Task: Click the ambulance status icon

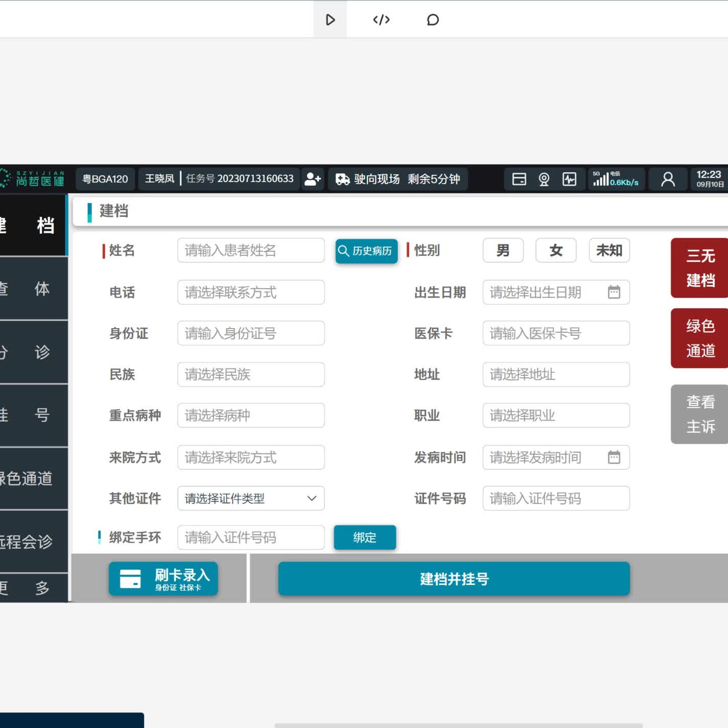Action: tap(342, 179)
